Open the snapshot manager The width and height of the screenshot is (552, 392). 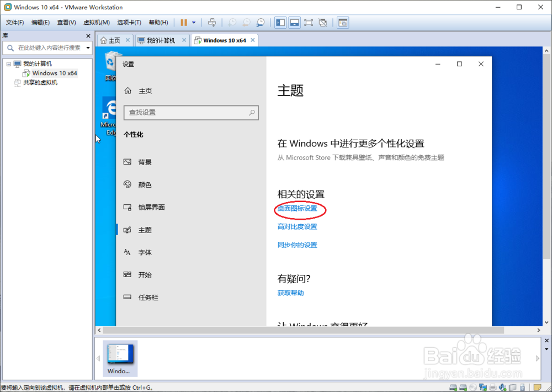260,23
